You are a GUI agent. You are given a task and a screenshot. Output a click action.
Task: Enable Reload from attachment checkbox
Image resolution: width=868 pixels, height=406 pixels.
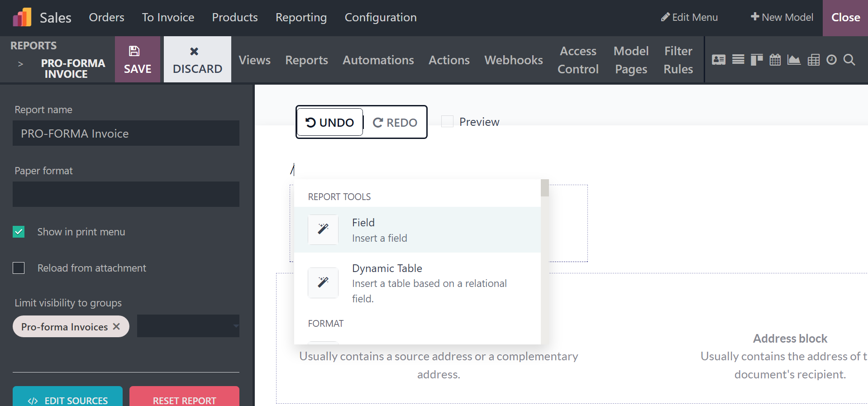19,268
